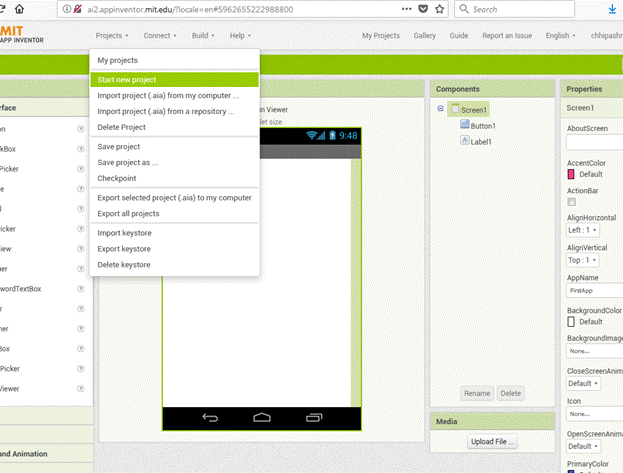Screen dimensions: 623x473
Task: Click the phone battery status icon
Action: pos(333,136)
